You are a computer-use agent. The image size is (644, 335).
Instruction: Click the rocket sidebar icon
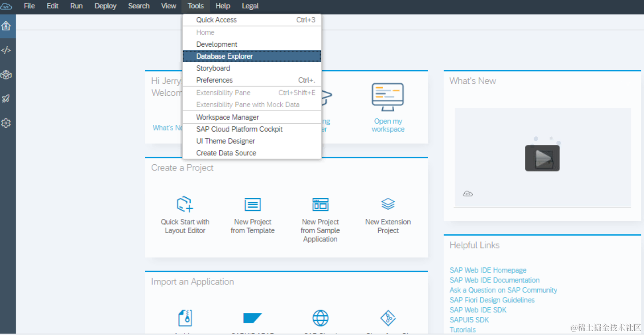(x=6, y=99)
